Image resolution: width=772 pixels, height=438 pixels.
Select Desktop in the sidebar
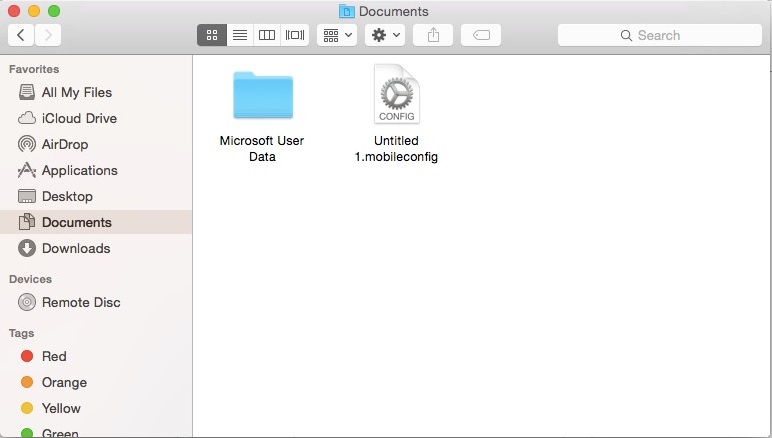pyautogui.click(x=96, y=196)
